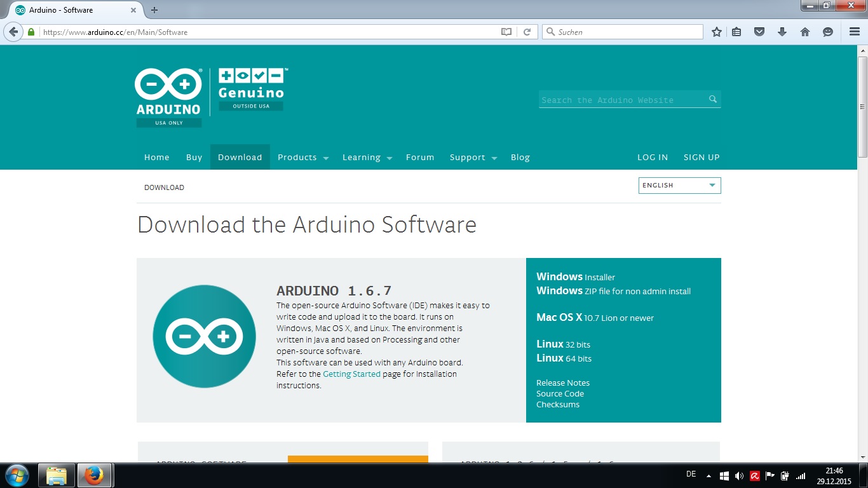This screenshot has width=868, height=488.
Task: Open Forum in Arduino navigation
Action: click(420, 157)
